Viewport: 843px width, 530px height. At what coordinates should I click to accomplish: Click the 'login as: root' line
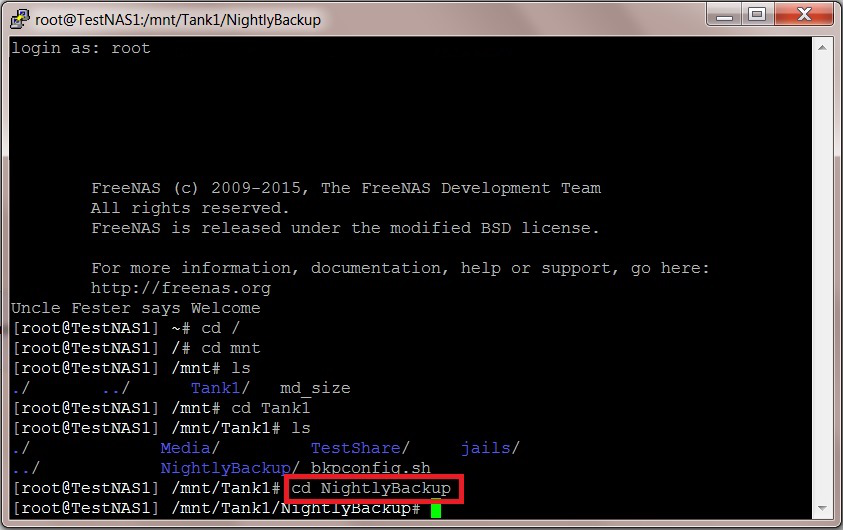(x=80, y=48)
